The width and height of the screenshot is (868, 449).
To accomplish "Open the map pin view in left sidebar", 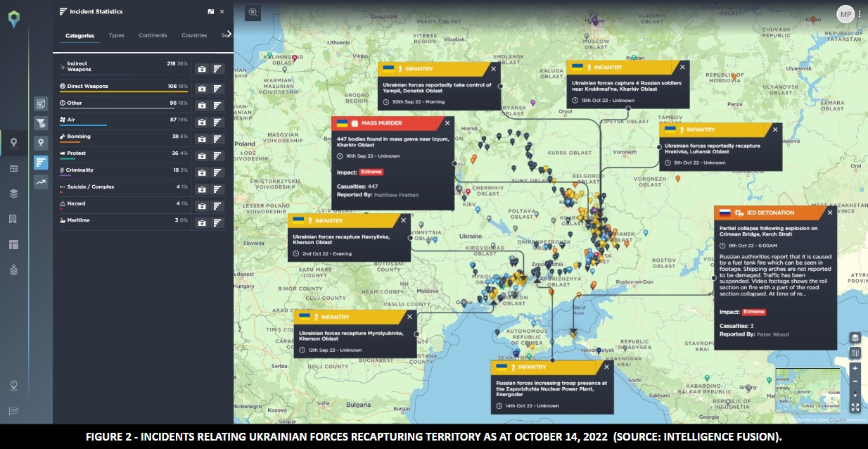I will click(x=13, y=144).
